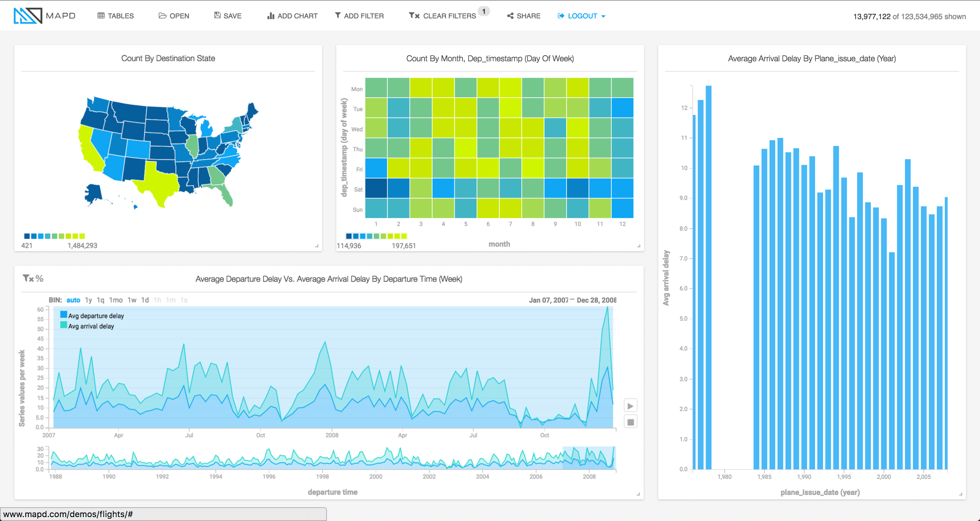Click the 1,484,293 legend maximum value
The width and height of the screenshot is (980, 521).
coord(82,246)
